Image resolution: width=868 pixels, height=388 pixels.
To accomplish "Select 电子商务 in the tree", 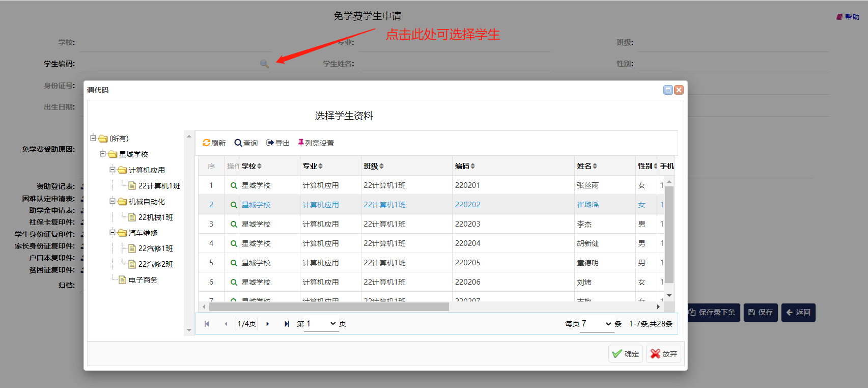I will pos(143,280).
